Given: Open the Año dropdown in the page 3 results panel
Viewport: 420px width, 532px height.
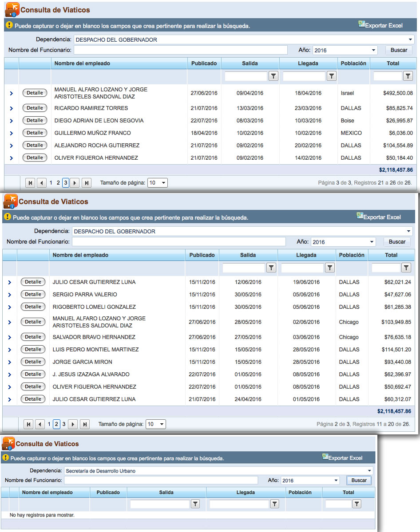Looking at the screenshot, I should pyautogui.click(x=373, y=50).
